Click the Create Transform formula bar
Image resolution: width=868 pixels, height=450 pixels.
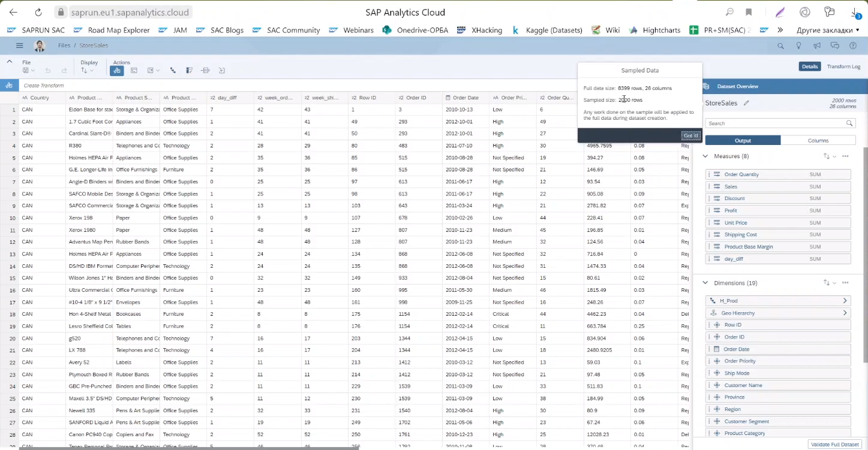point(297,86)
